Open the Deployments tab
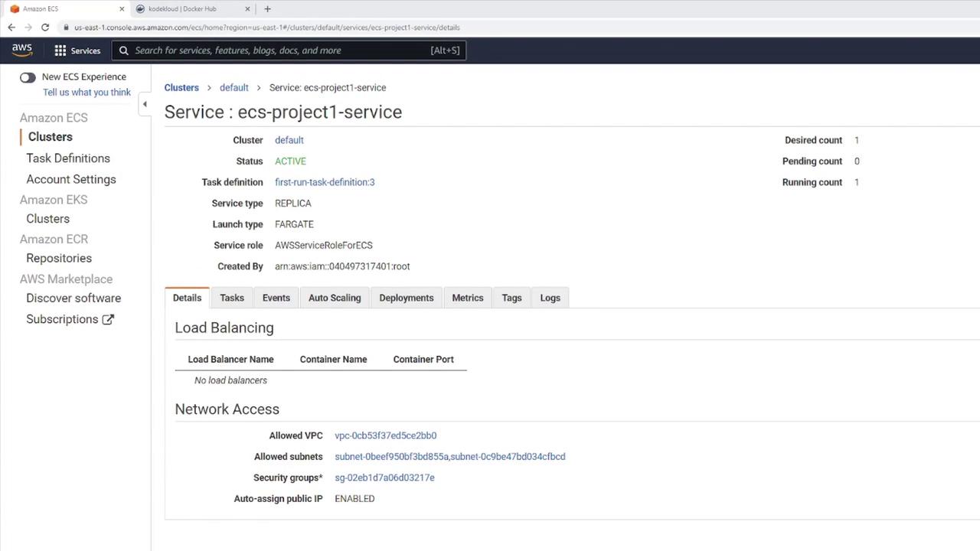 pyautogui.click(x=407, y=298)
